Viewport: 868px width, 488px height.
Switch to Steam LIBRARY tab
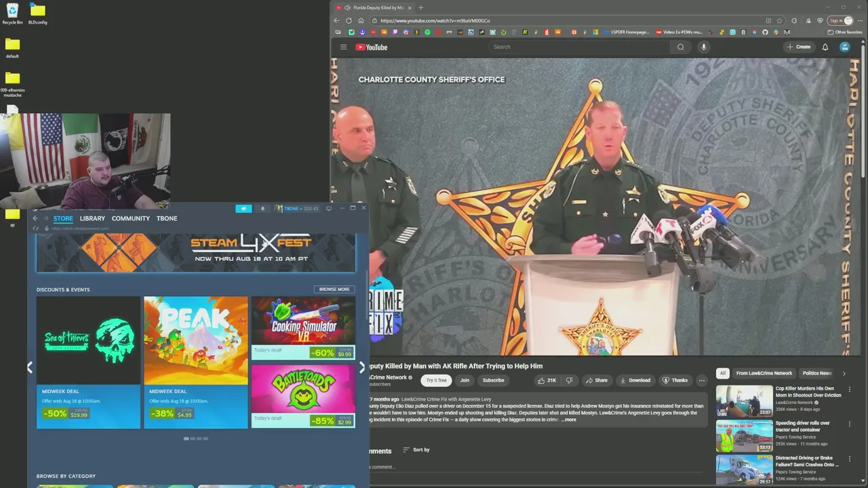tap(92, 218)
